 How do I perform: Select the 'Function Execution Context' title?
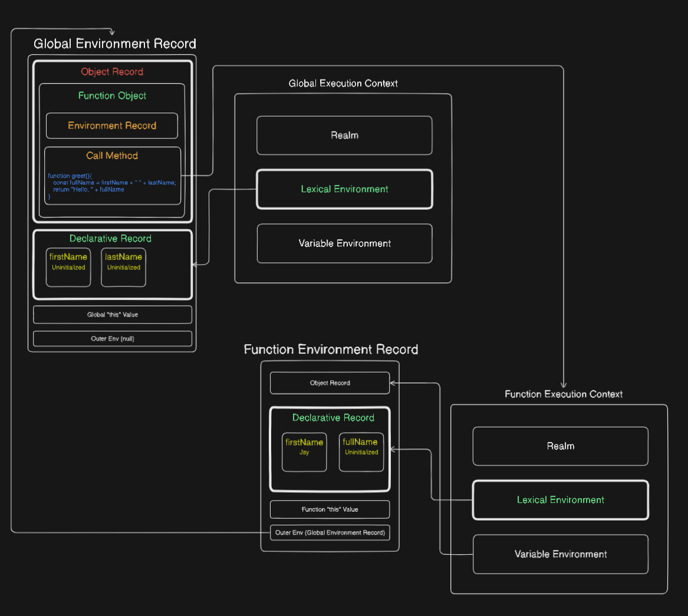click(564, 394)
